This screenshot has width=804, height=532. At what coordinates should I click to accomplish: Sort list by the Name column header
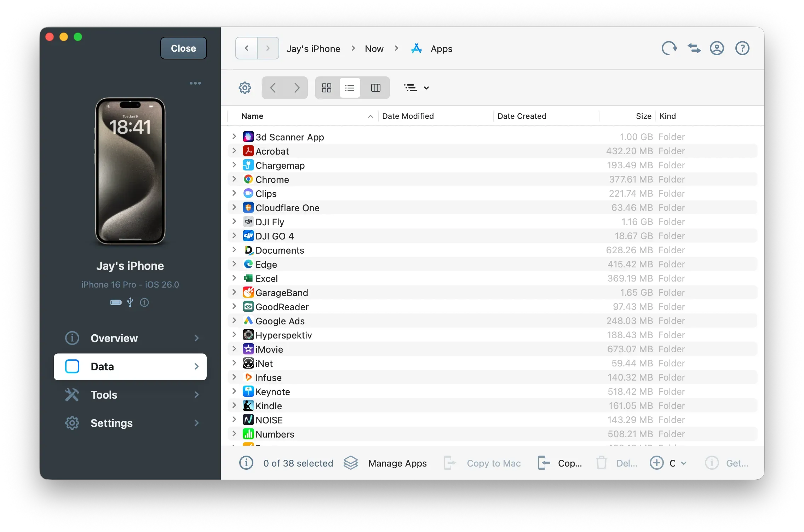(x=252, y=116)
